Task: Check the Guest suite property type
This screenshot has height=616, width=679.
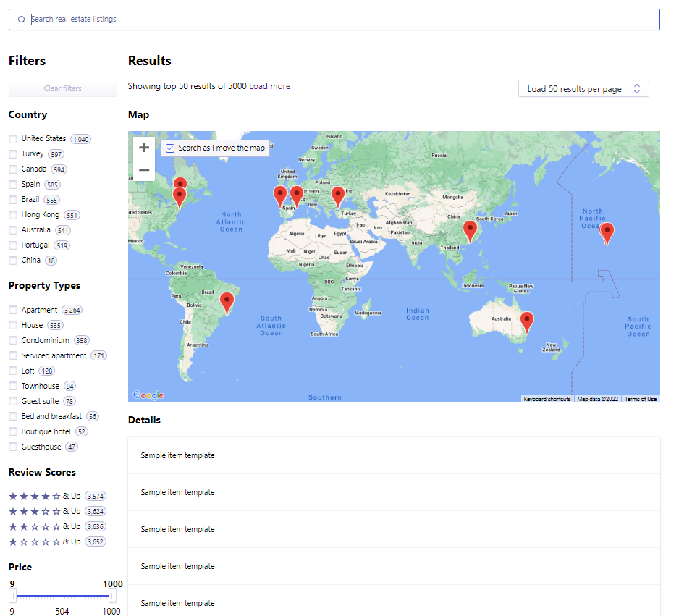Action: point(13,401)
